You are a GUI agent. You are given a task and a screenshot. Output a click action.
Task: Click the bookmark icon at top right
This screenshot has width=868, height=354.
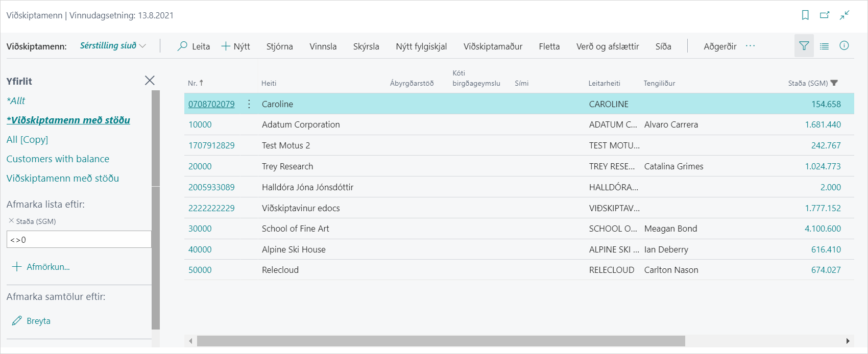(x=805, y=15)
